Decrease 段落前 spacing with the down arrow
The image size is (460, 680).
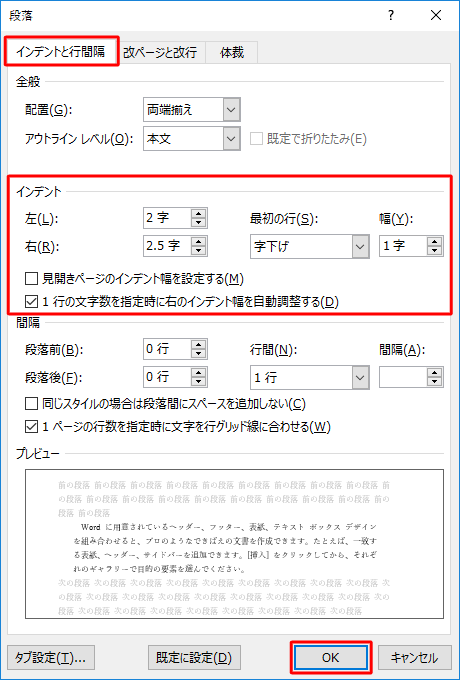tap(199, 354)
